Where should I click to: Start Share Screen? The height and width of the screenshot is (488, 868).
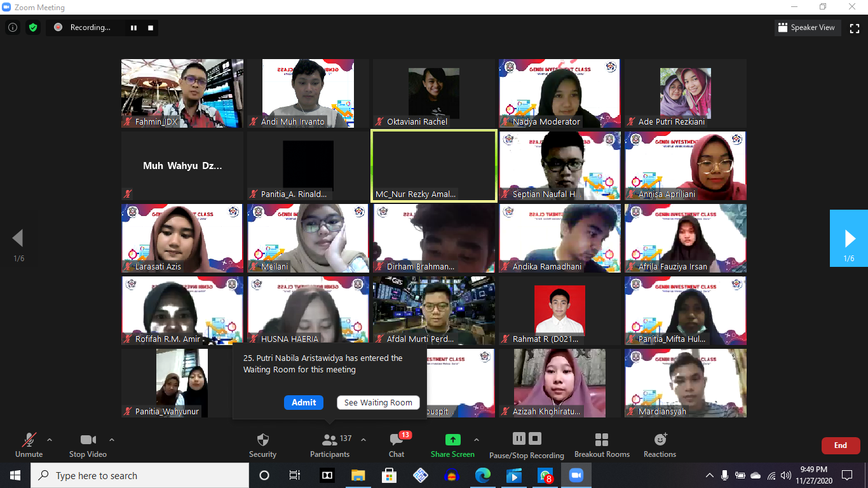point(452,445)
